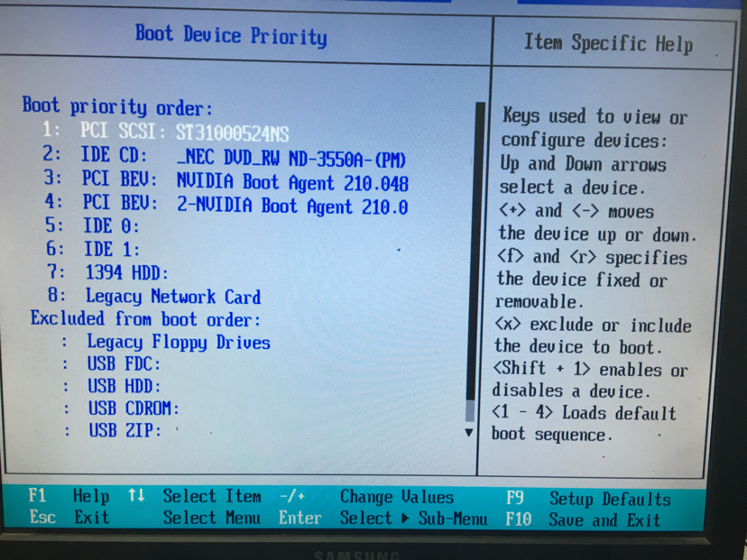
Task: Click help text 'Up and Down arrows'
Action: 583,164
